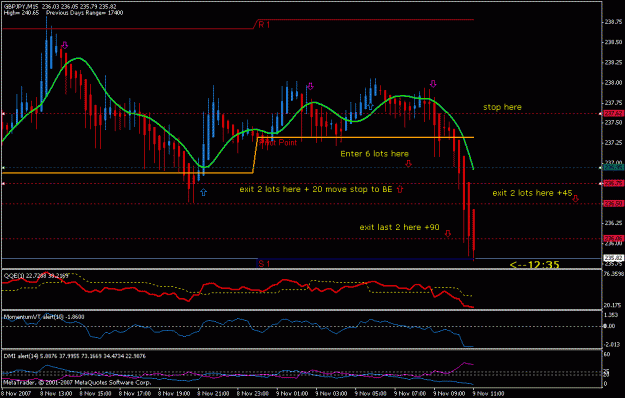This screenshot has height=398, width=625.
Task: Click '8 Nov 2007' on the time axis
Action: [x=16, y=394]
